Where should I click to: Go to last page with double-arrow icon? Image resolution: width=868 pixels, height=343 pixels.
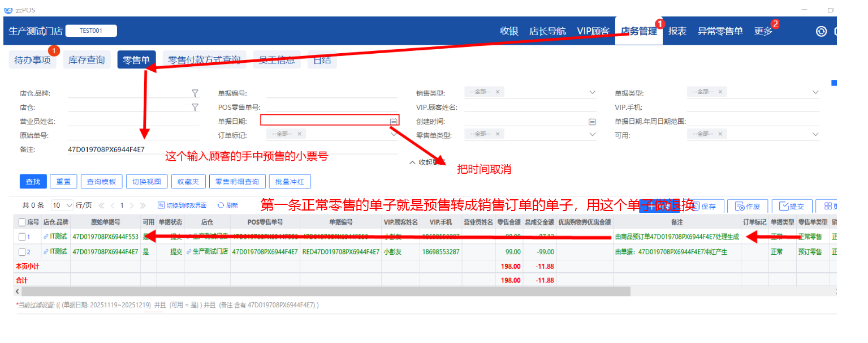(142, 205)
